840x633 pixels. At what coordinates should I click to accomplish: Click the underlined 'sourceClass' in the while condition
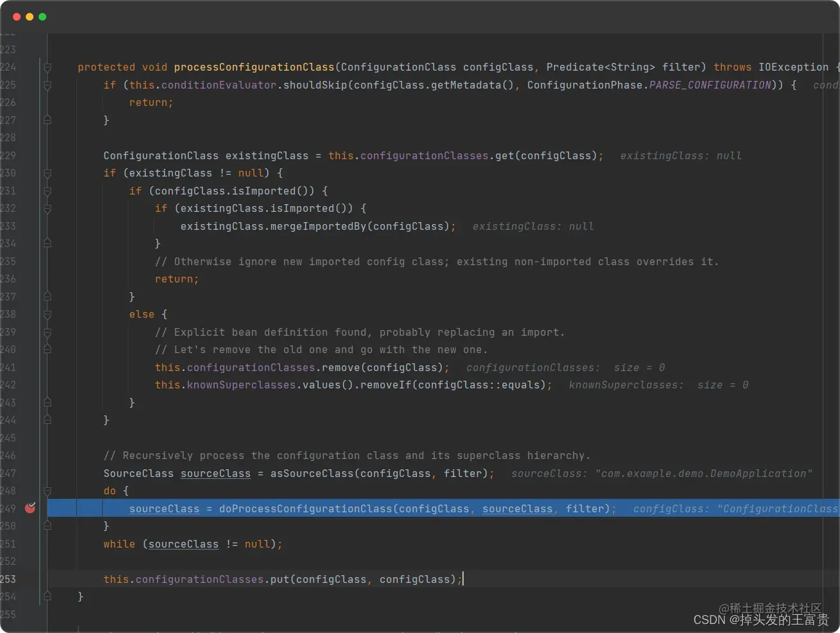click(184, 544)
